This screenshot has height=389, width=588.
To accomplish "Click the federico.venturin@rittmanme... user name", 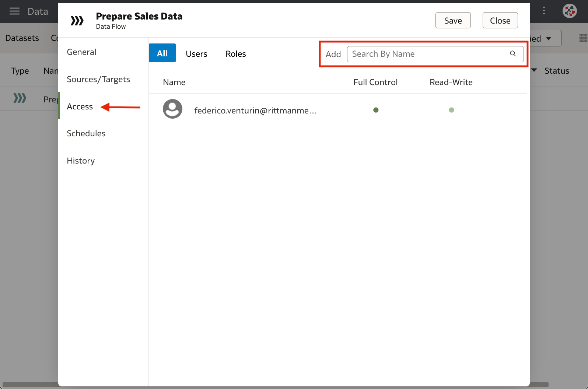I will click(255, 111).
